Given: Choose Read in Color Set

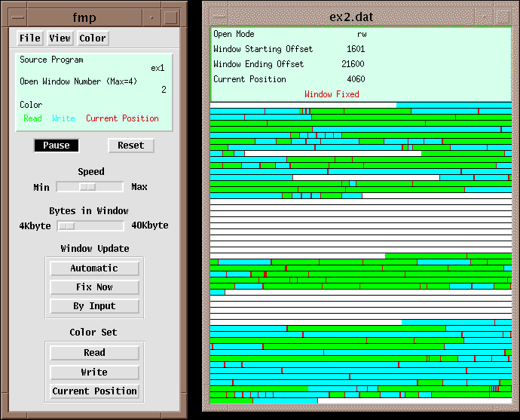Looking at the screenshot, I should pos(94,353).
